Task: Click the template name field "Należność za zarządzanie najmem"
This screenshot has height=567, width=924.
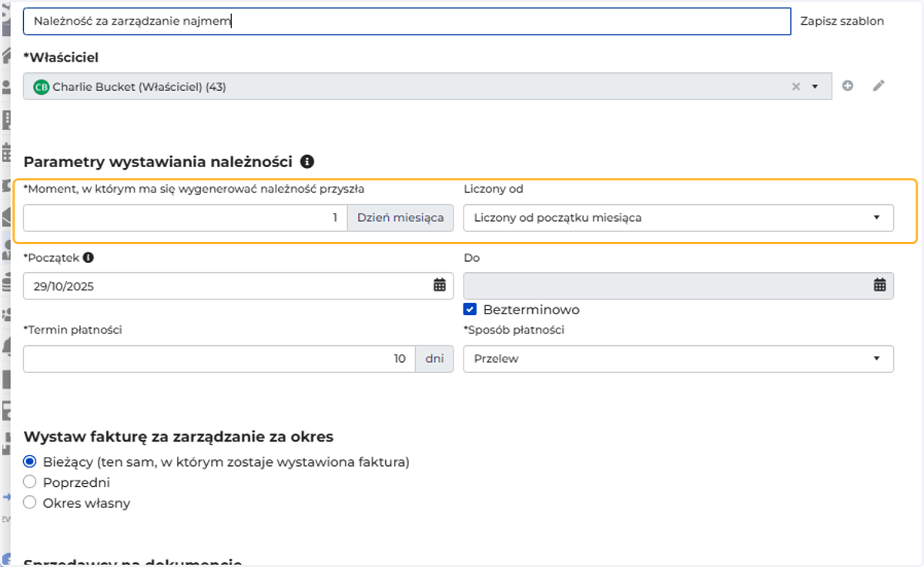Action: (407, 22)
